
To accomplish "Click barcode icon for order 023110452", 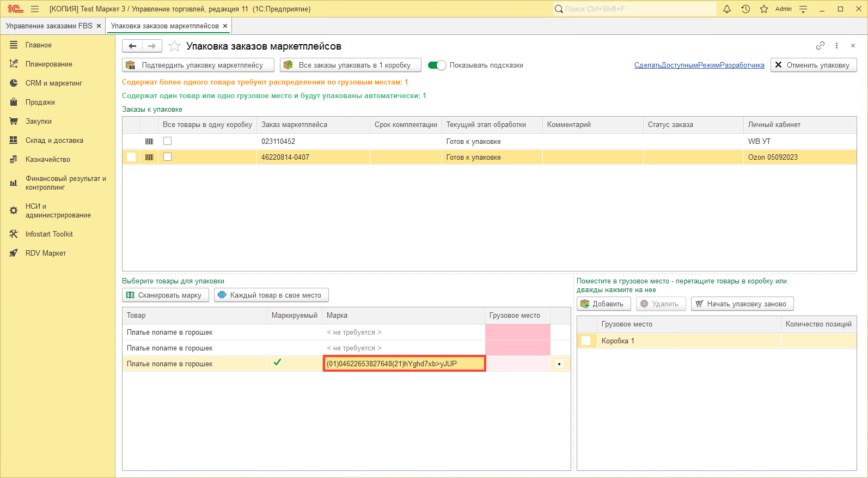I will 149,141.
